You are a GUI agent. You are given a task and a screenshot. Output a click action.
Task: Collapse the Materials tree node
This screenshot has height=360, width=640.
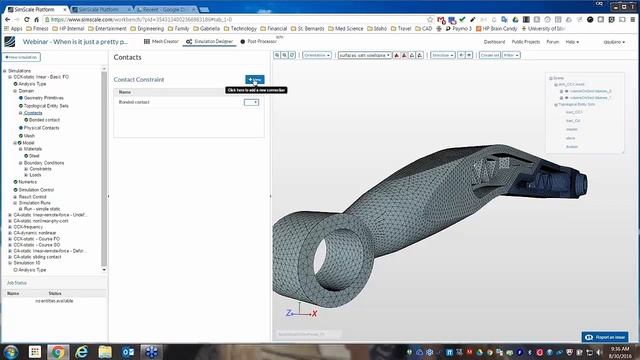(20, 149)
